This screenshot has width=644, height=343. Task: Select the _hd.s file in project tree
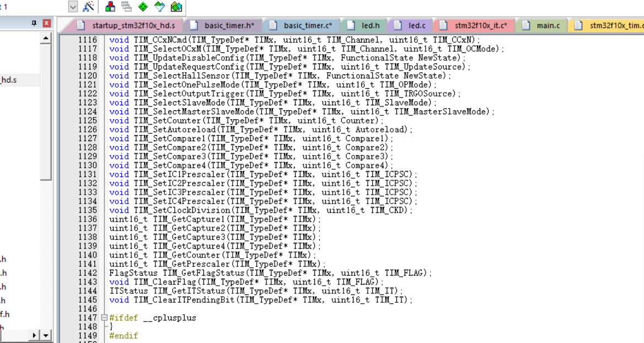pos(9,80)
